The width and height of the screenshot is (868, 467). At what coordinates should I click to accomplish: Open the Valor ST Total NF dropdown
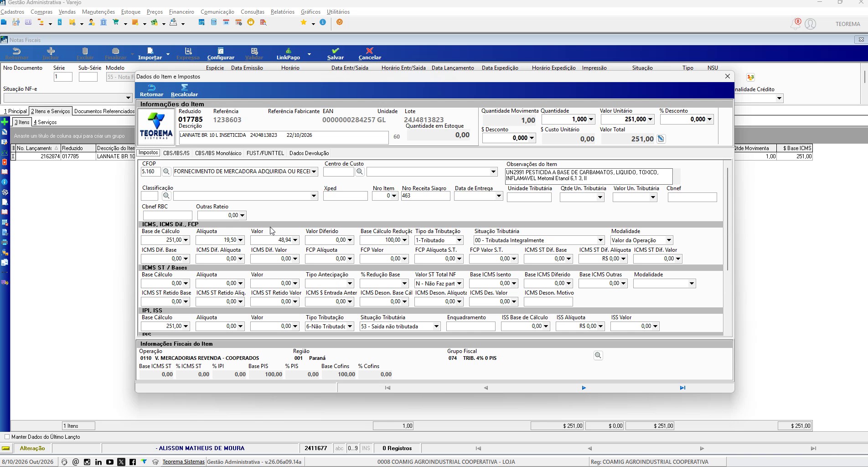[459, 284]
